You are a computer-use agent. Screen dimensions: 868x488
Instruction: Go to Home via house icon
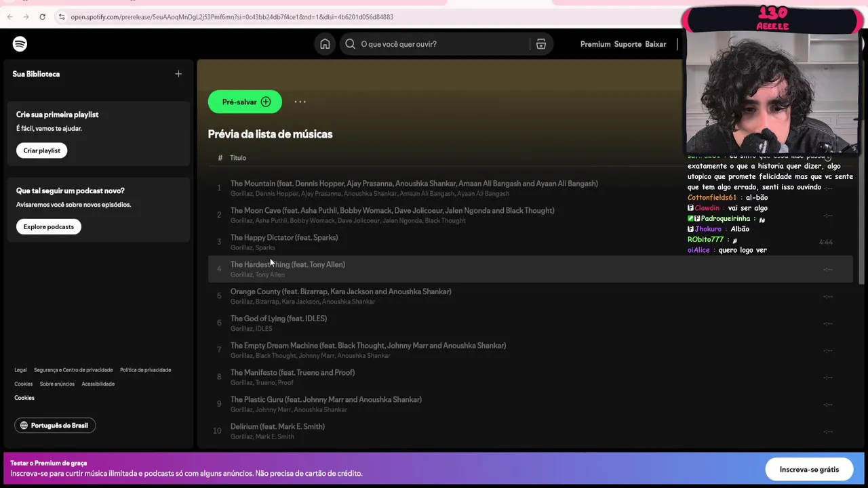tap(325, 44)
